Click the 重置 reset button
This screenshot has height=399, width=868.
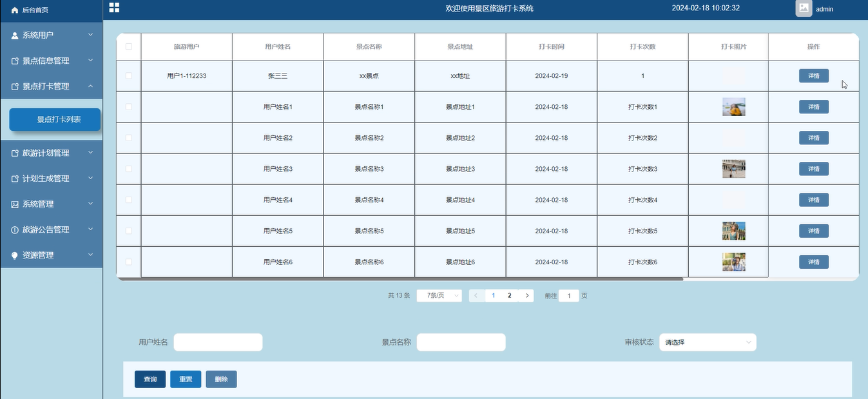pyautogui.click(x=186, y=380)
